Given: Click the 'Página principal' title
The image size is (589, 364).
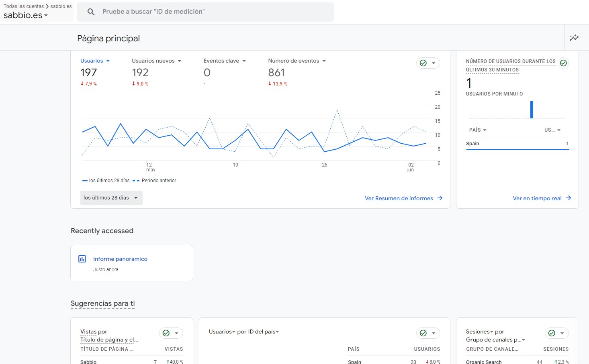Looking at the screenshot, I should click(108, 39).
